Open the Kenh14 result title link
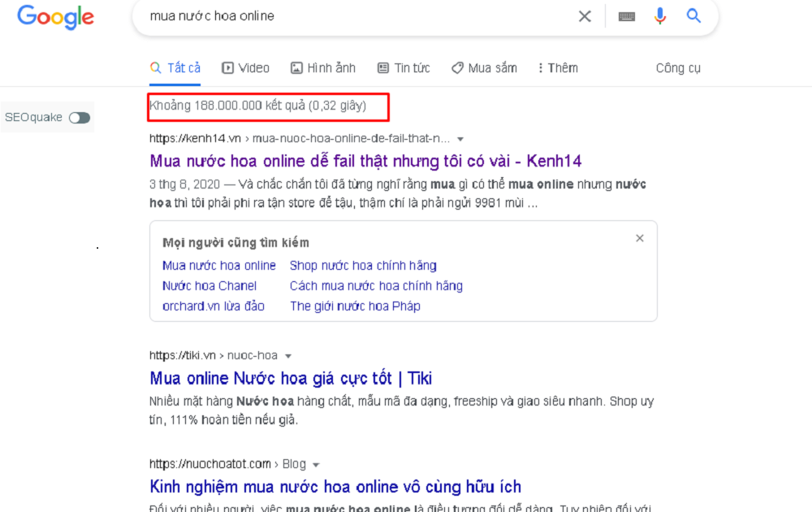 pos(365,161)
